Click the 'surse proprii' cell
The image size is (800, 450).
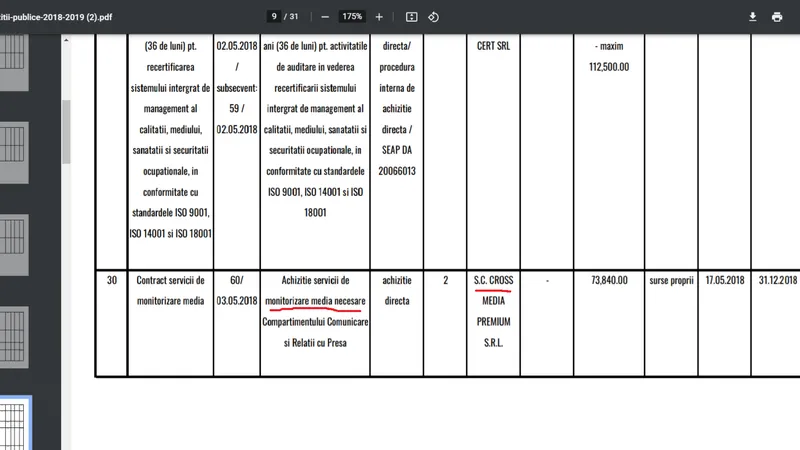[x=670, y=281]
